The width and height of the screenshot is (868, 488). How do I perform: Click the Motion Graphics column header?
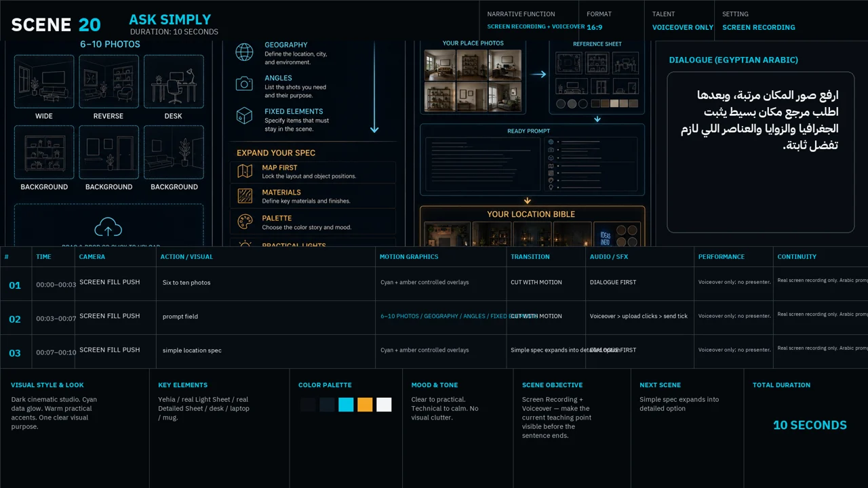click(409, 257)
